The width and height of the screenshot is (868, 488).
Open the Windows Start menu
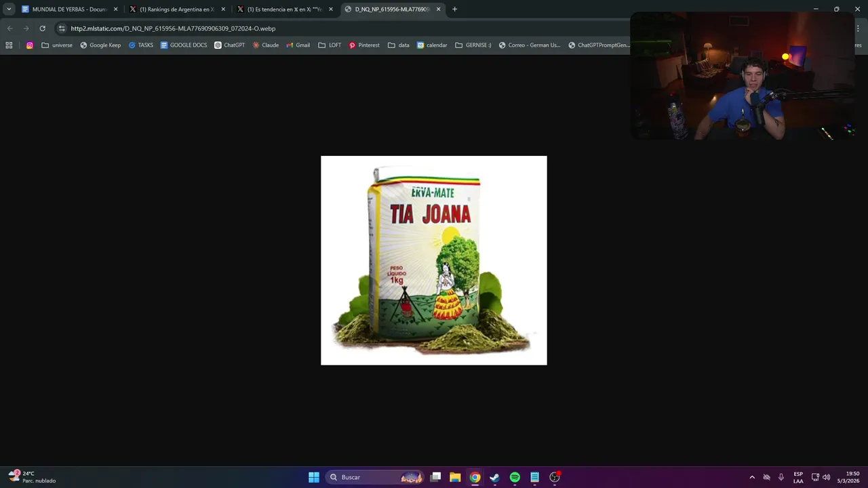314,477
